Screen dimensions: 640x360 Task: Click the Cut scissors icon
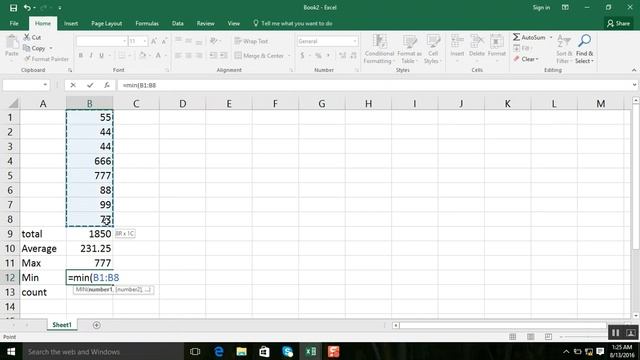27,37
